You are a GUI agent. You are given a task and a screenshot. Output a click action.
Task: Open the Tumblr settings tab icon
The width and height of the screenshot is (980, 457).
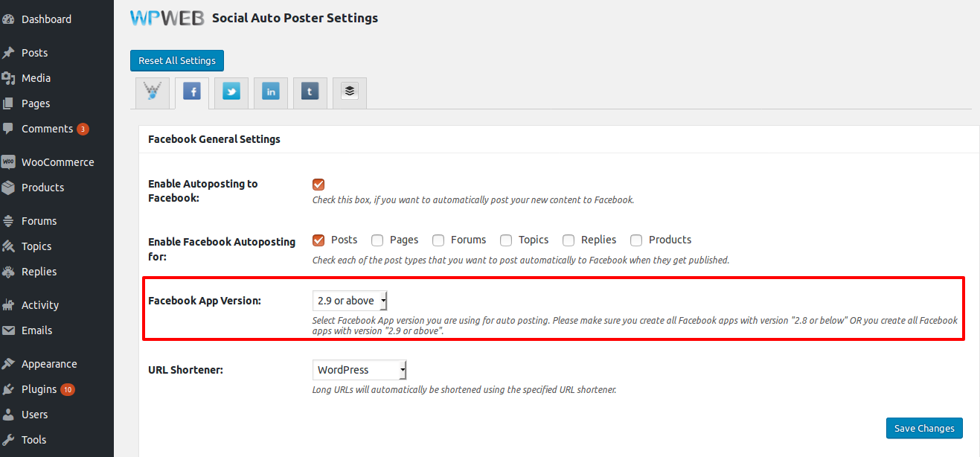310,92
